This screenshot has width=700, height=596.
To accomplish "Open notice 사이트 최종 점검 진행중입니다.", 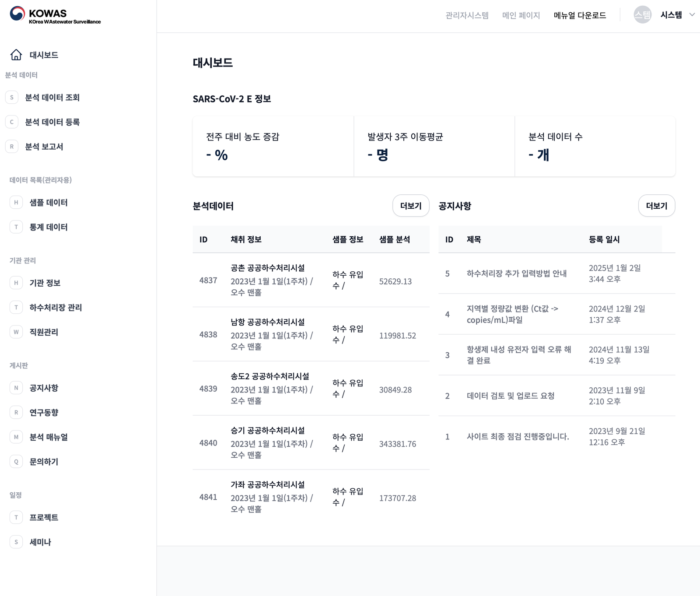I will click(x=518, y=437).
